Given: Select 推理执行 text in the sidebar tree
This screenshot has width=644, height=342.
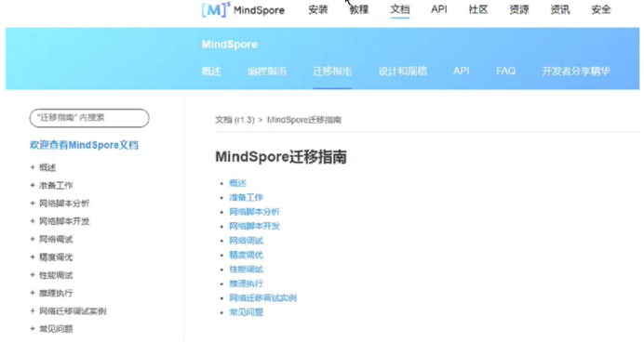Looking at the screenshot, I should tap(56, 293).
